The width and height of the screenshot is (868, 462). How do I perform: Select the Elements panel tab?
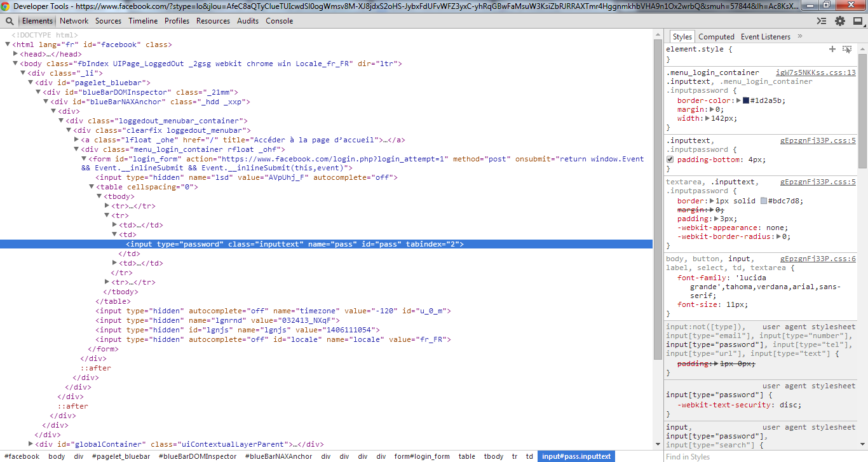[37, 21]
